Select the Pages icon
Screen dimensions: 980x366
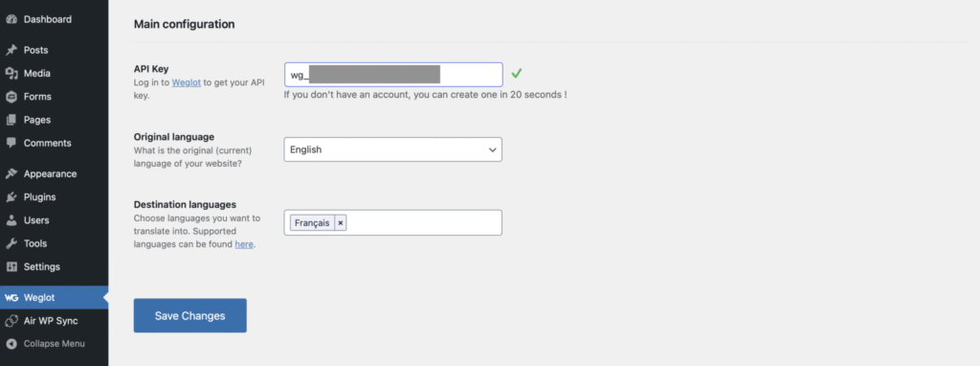coord(11,120)
